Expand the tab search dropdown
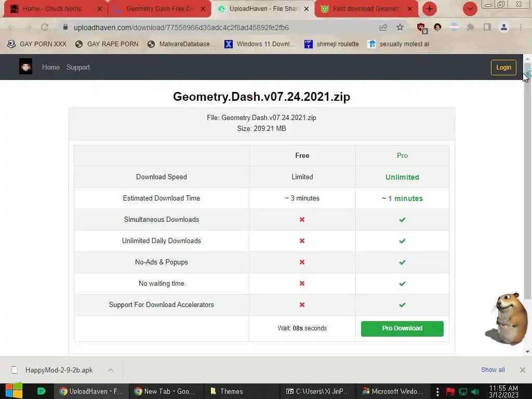This screenshot has width=532, height=399. tap(470, 9)
